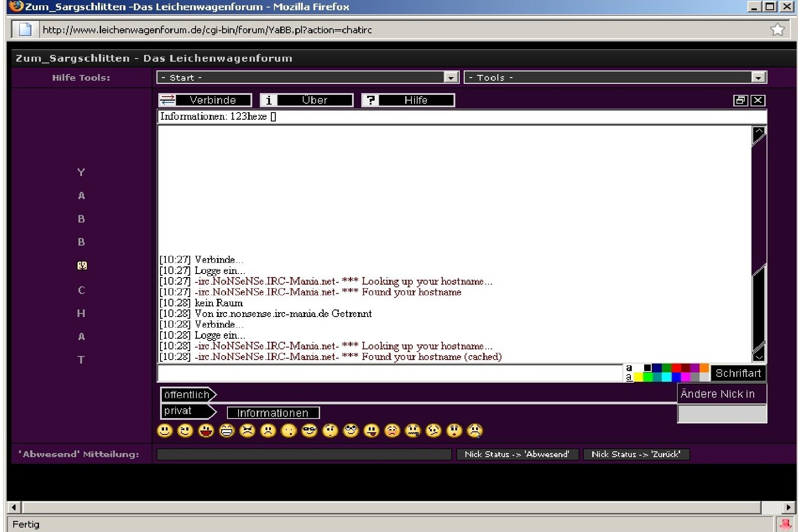Insert the blushing embarrassed emoticon
This screenshot has height=532, width=798.
click(392, 430)
